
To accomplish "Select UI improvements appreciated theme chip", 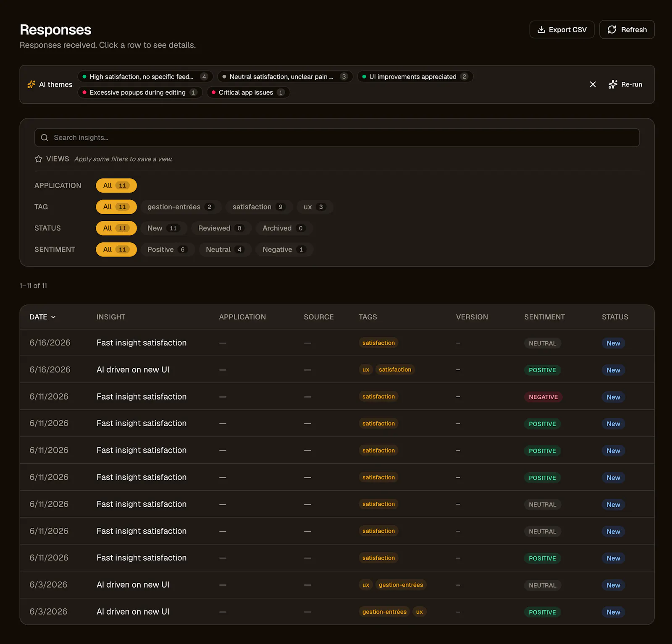I will click(415, 76).
